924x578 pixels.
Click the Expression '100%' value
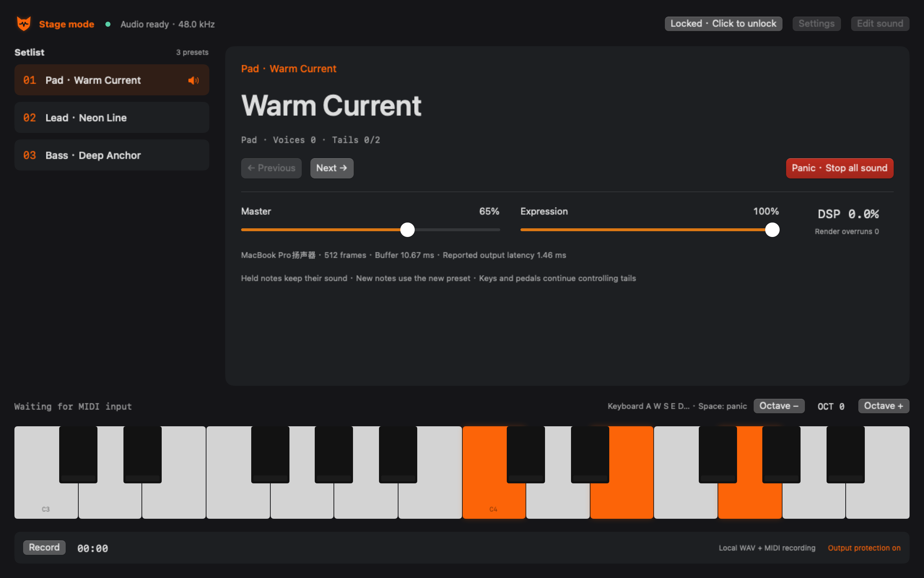766,211
